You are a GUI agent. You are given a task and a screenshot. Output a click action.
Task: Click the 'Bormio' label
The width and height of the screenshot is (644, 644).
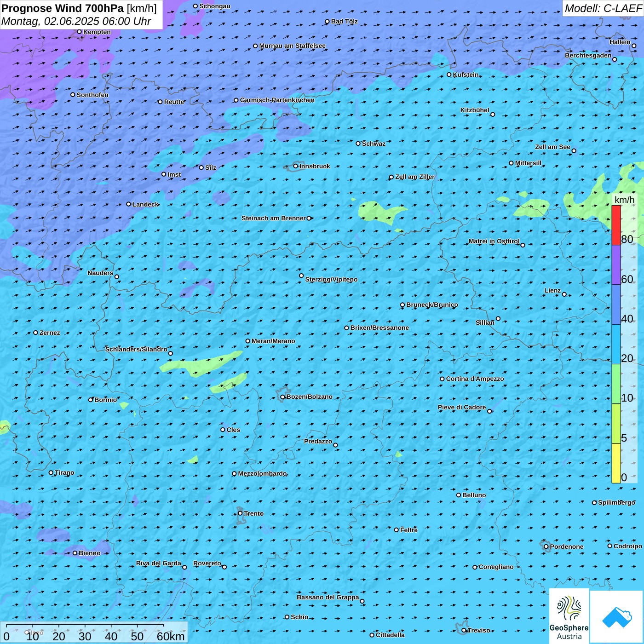tap(106, 400)
